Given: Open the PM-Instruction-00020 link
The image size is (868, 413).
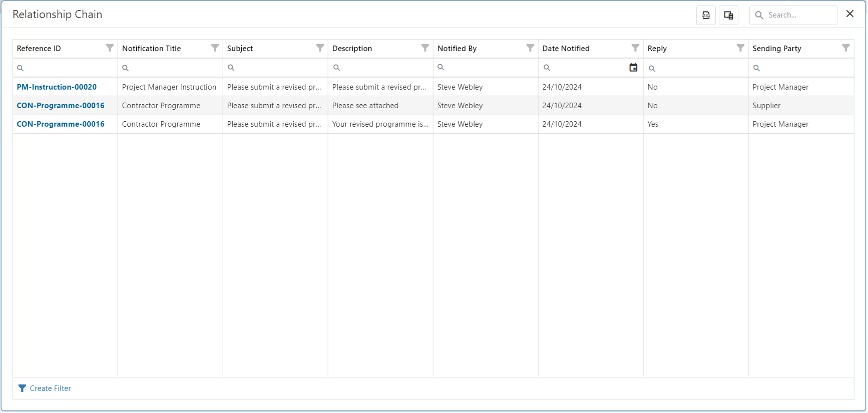Looking at the screenshot, I should point(57,87).
